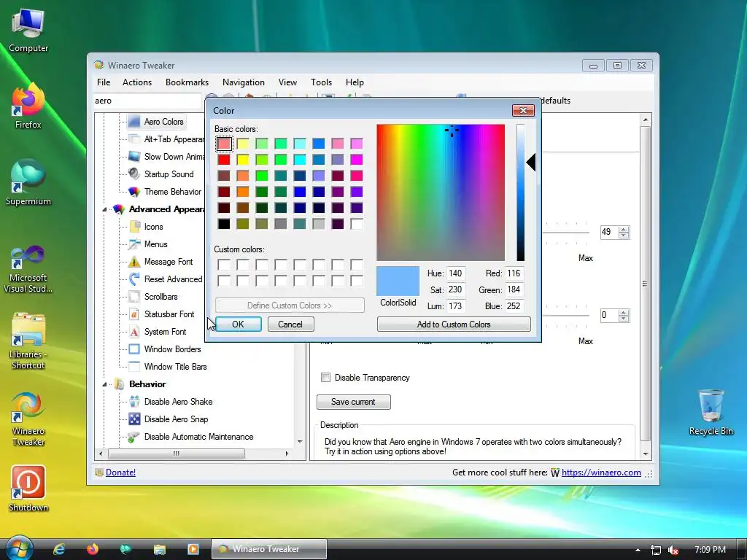Click the Reset Advanced Appearance icon

[x=134, y=279]
